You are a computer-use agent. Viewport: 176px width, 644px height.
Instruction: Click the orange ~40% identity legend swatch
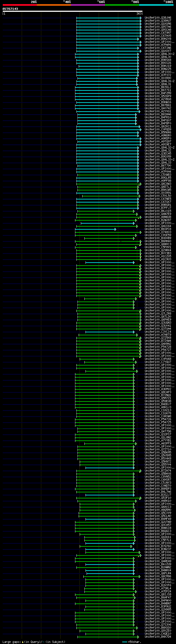[54, 5]
